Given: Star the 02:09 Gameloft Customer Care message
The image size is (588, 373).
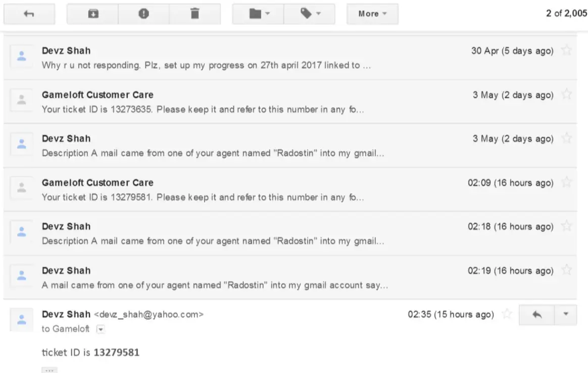Looking at the screenshot, I should point(567,182).
